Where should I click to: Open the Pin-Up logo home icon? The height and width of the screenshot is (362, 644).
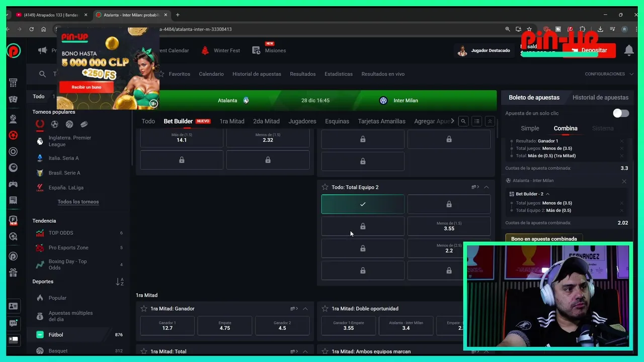click(14, 50)
